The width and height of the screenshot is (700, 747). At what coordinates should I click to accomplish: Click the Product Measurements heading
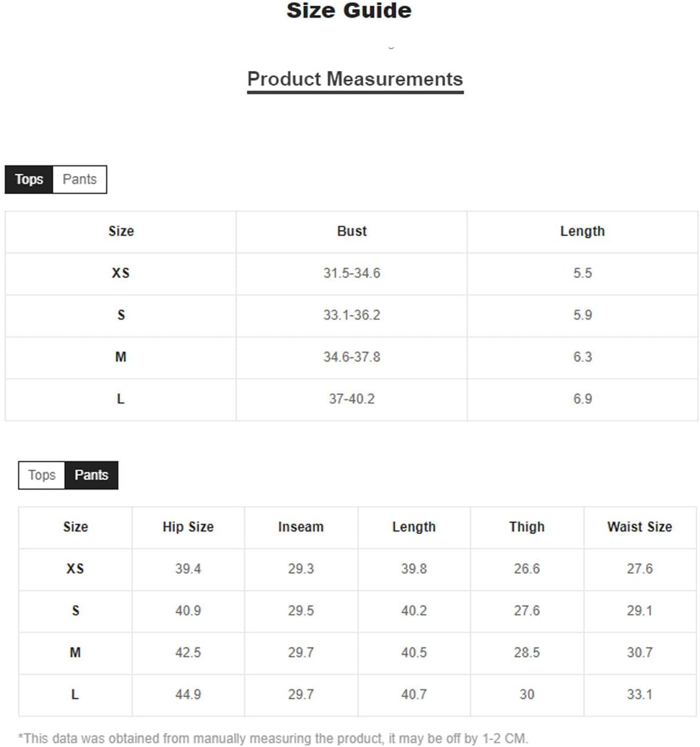(x=355, y=79)
